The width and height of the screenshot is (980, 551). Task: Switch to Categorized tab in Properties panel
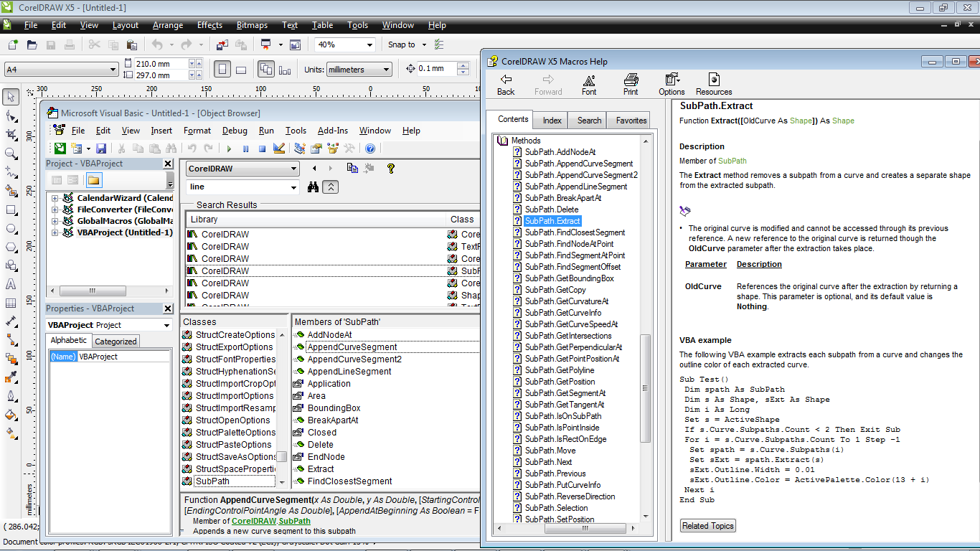tap(116, 342)
